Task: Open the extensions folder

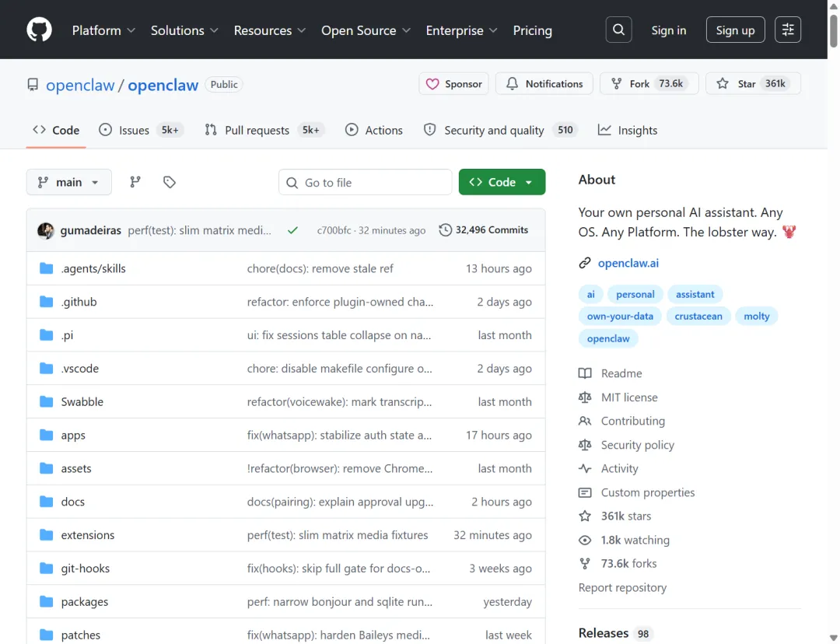Action: (x=88, y=535)
